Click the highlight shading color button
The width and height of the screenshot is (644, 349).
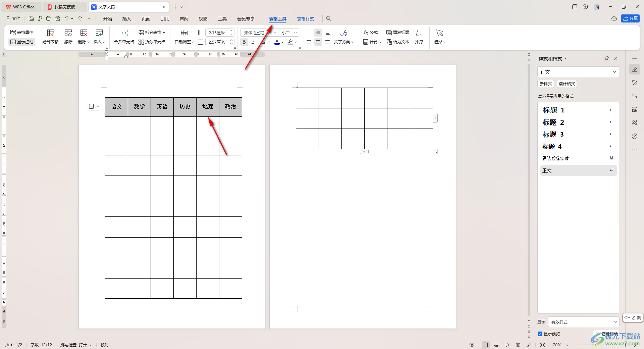tap(290, 42)
